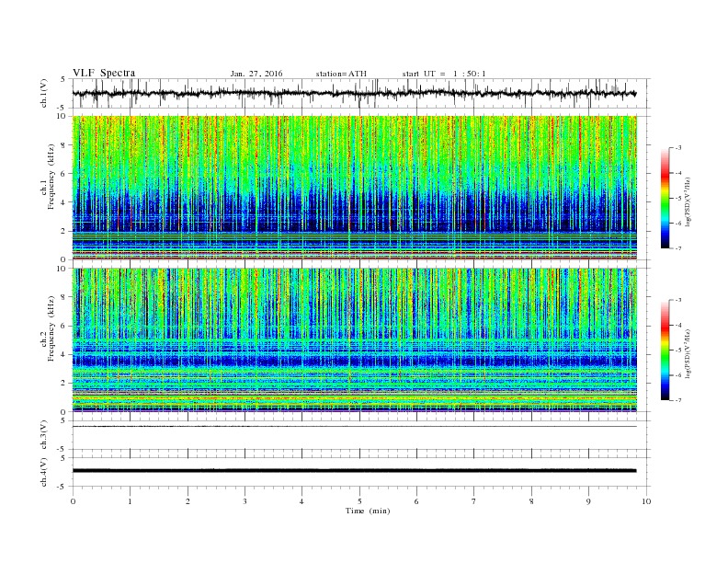Click the ch.1 spectrogram panel

click(355, 188)
